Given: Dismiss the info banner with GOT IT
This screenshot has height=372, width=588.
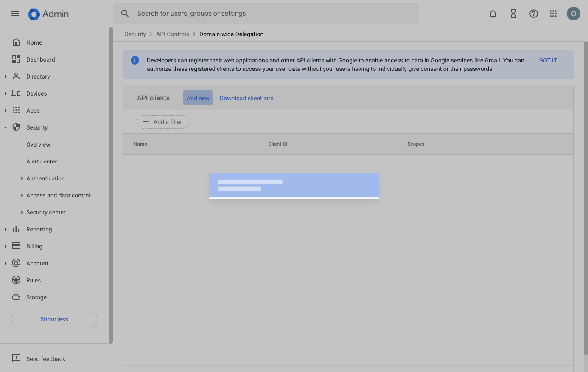Looking at the screenshot, I should click(548, 60).
